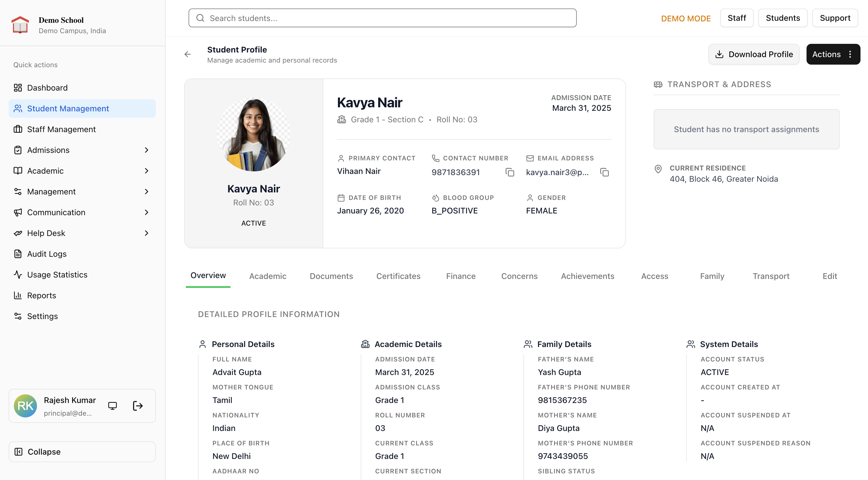
Task: Open Audit Logs in sidebar
Action: pyautogui.click(x=47, y=254)
